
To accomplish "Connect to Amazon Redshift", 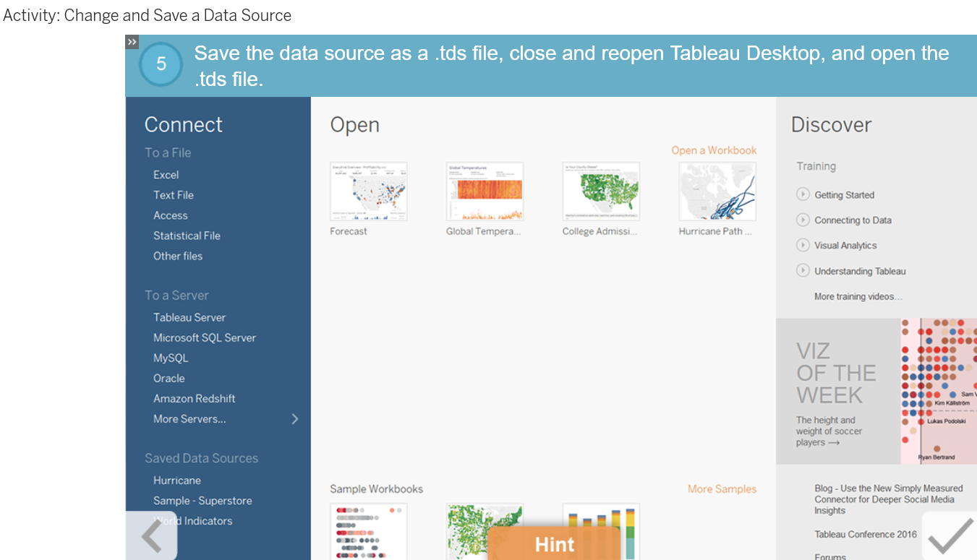I will tap(195, 398).
